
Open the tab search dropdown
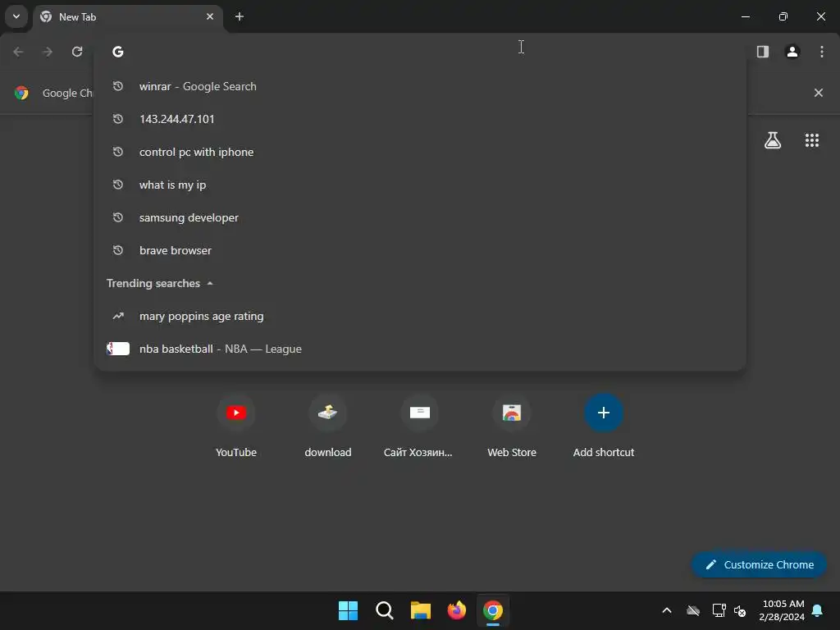tap(16, 16)
